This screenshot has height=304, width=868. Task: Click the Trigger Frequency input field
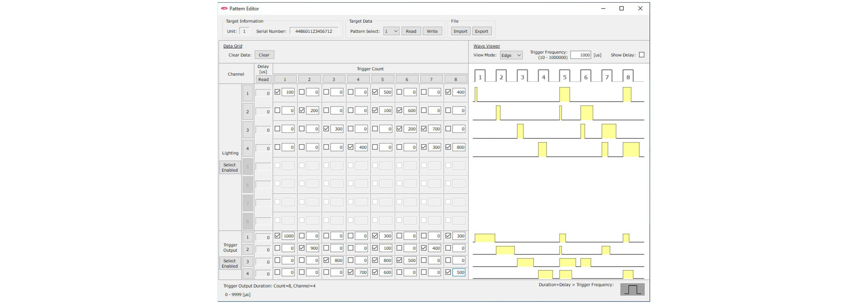[x=580, y=55]
